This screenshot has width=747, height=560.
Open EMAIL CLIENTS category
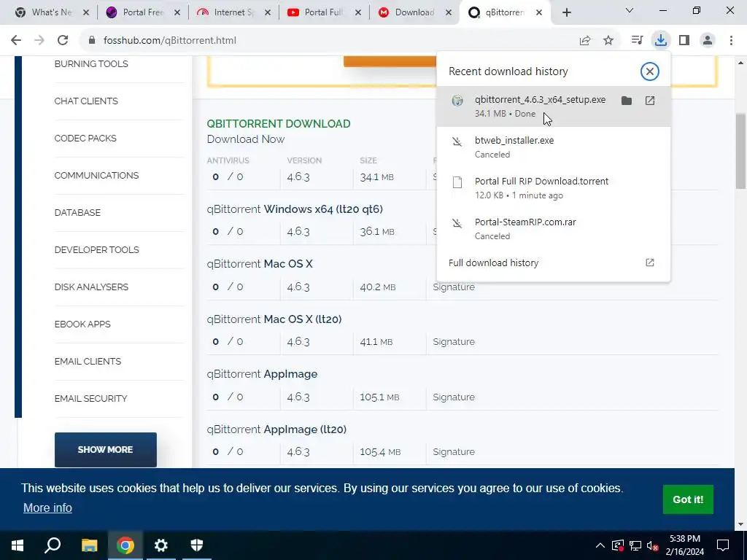click(x=88, y=361)
